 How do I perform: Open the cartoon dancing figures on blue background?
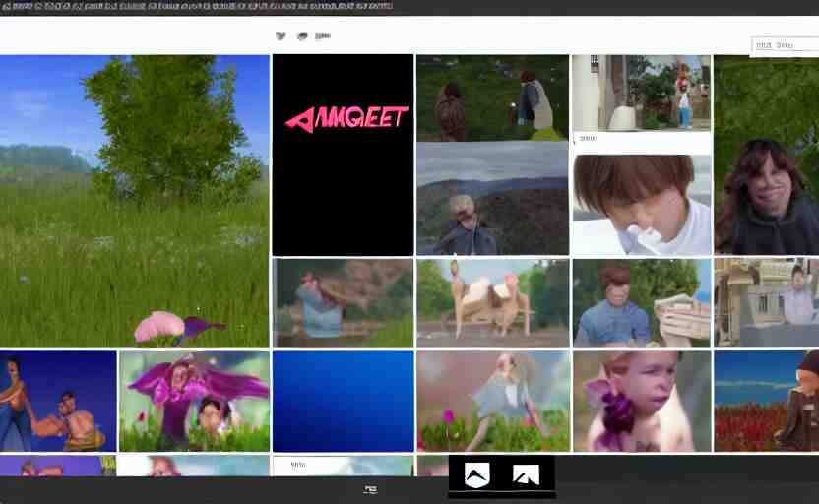click(x=58, y=402)
